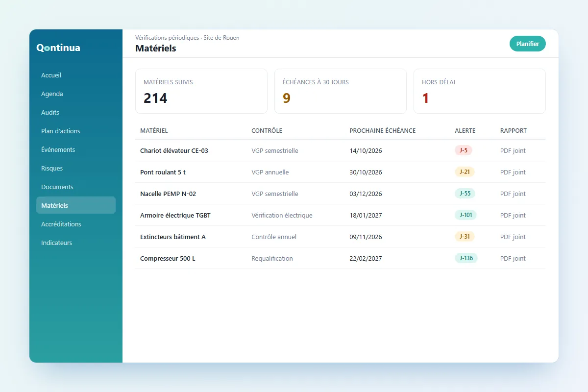The width and height of the screenshot is (588, 392).
Task: Open the Chariot élévateur CE-03 row
Action: [x=341, y=150]
